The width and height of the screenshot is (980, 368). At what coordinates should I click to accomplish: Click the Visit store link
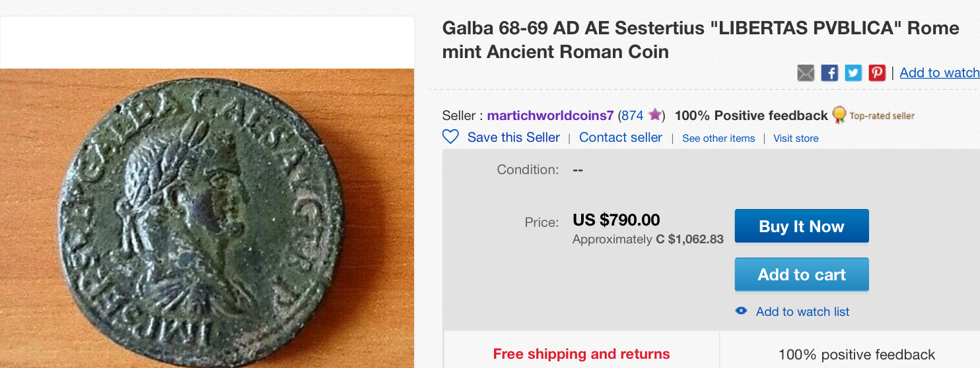tap(796, 138)
